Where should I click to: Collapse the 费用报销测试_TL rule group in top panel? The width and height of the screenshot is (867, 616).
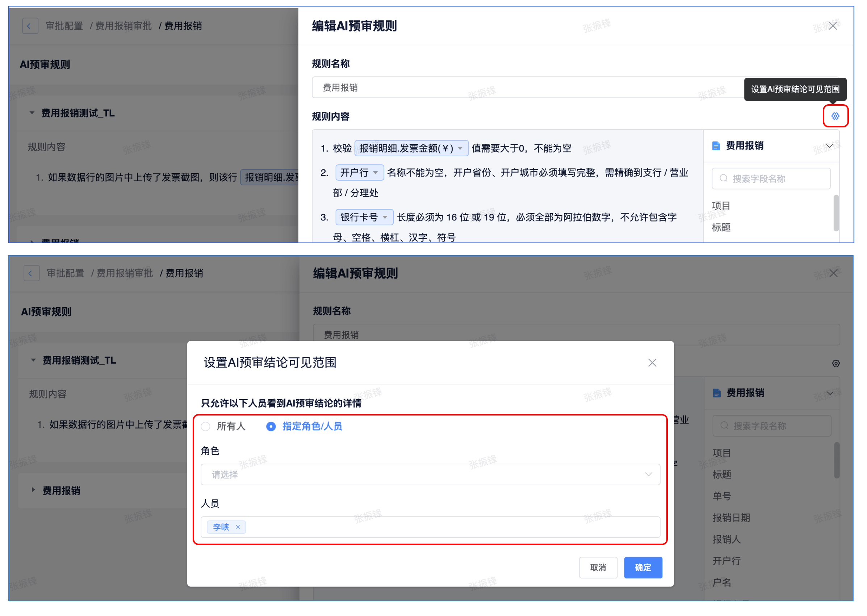click(32, 113)
